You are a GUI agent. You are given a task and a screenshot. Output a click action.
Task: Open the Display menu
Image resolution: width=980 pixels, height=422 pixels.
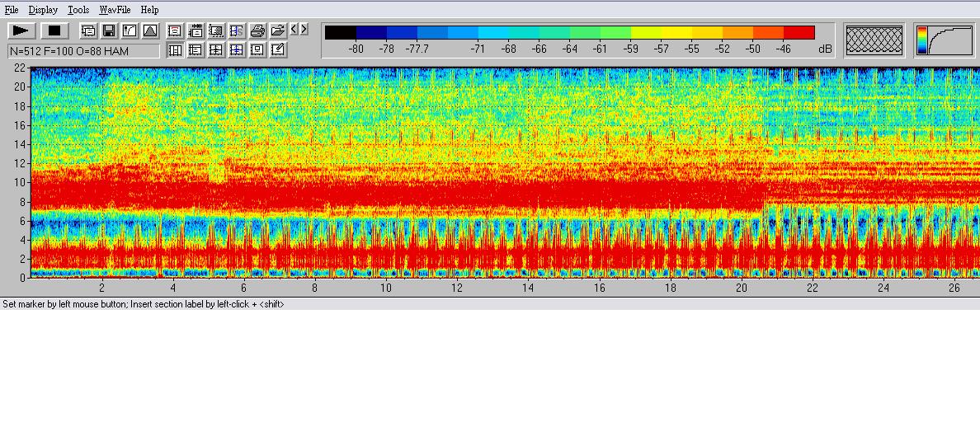[x=43, y=10]
